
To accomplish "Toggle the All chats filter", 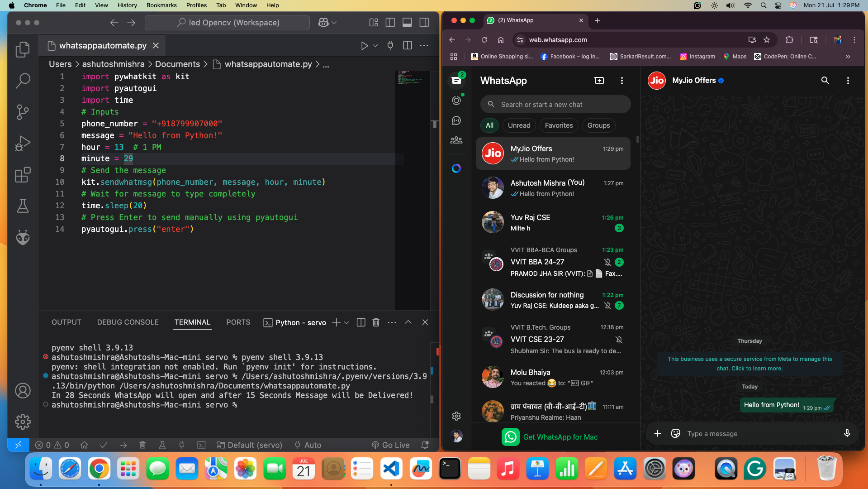I will coord(489,125).
